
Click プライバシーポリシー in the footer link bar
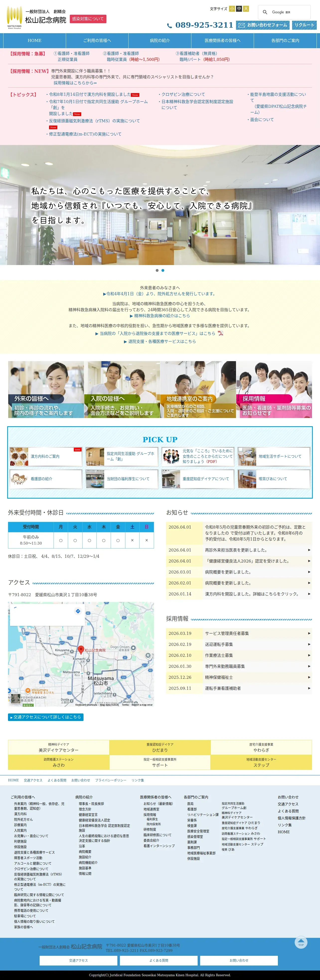click(111, 780)
